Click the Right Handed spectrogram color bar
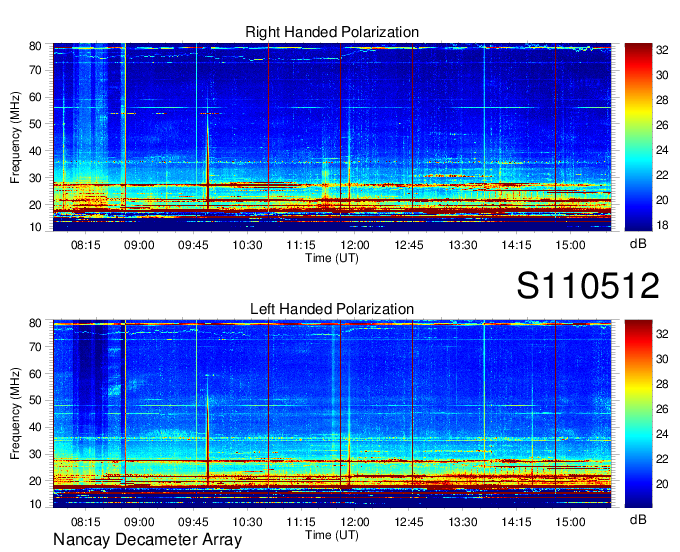The image size is (680, 552). pos(638,137)
